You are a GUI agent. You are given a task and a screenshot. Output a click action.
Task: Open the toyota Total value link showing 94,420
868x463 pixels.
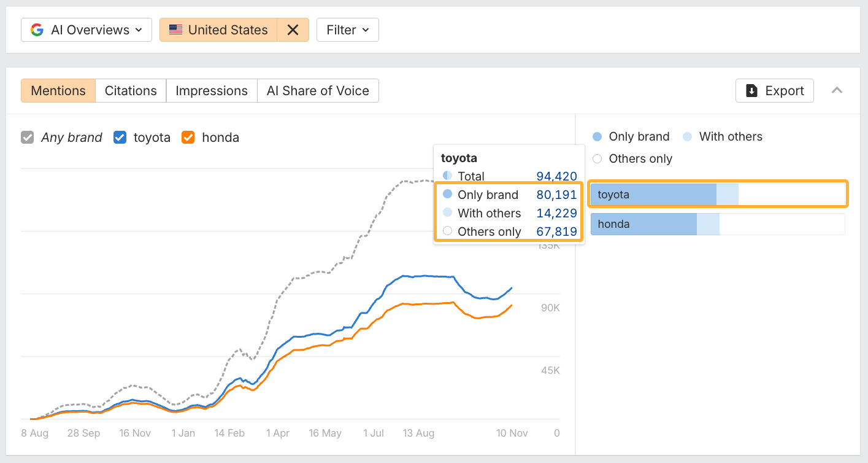point(556,176)
